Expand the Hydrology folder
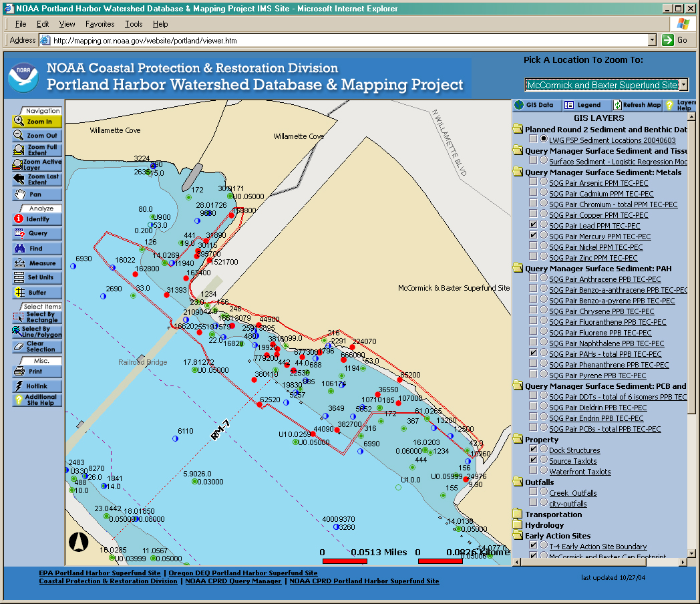Viewport: 700px width, 604px height. click(518, 524)
